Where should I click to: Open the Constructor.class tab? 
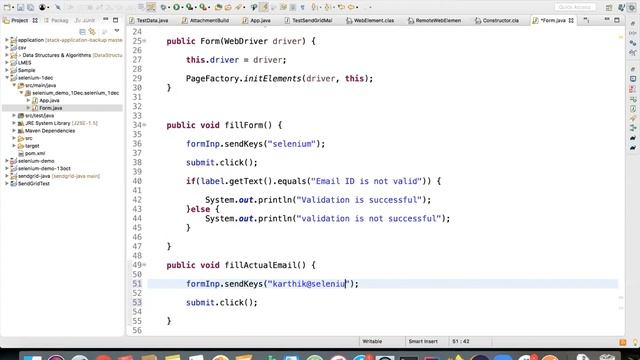coord(497,20)
